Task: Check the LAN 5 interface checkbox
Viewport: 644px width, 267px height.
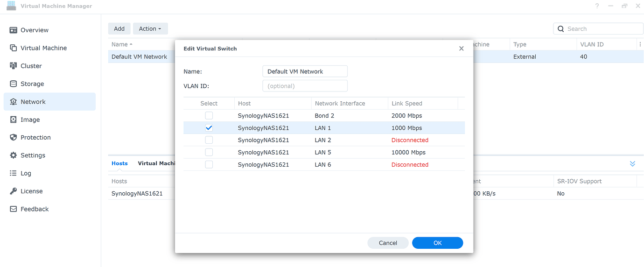Action: [x=209, y=152]
